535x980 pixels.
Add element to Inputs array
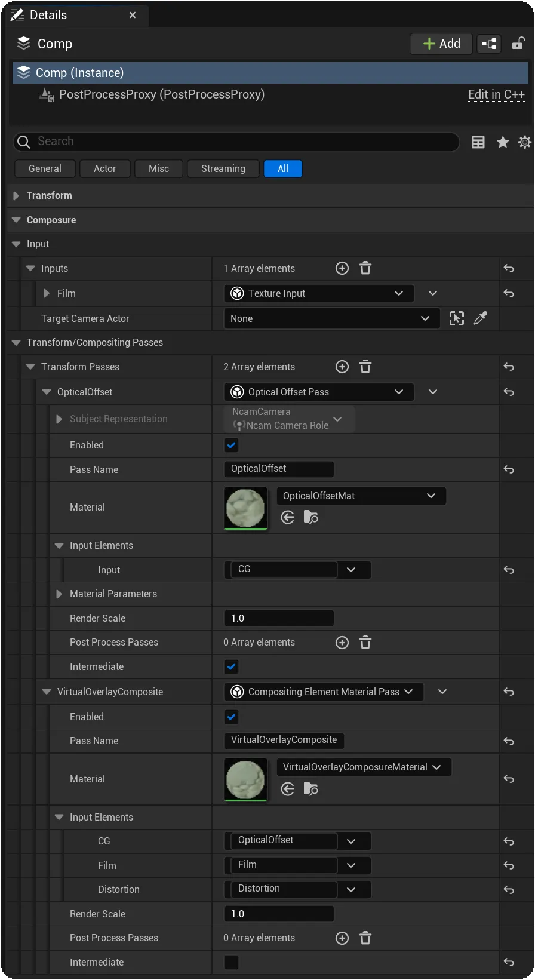(342, 268)
